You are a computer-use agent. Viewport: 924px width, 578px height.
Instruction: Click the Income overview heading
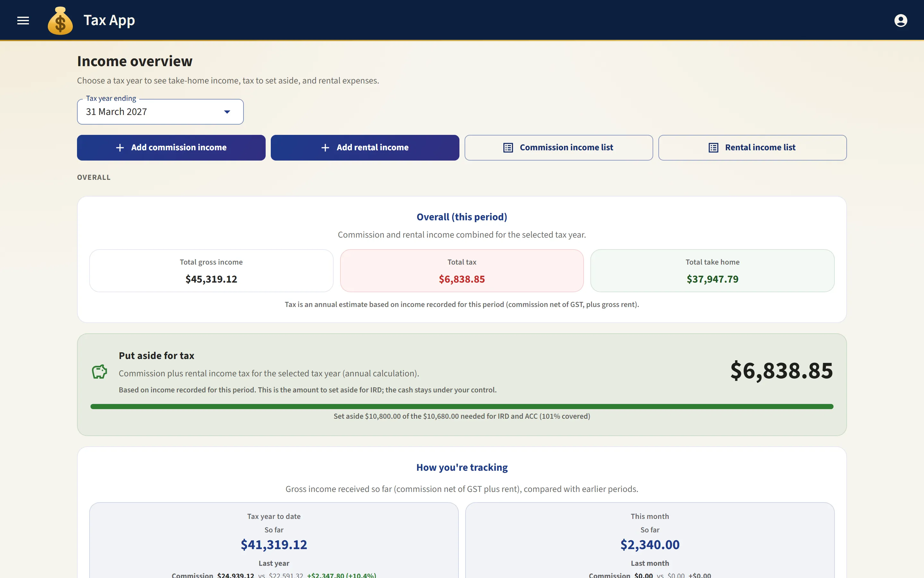pos(135,61)
